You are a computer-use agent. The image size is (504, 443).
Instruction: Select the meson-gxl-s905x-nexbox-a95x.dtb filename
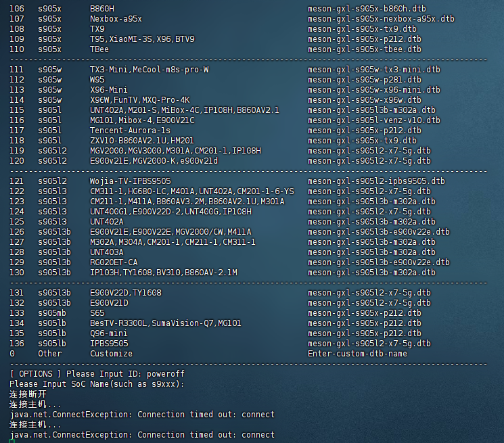(381, 19)
